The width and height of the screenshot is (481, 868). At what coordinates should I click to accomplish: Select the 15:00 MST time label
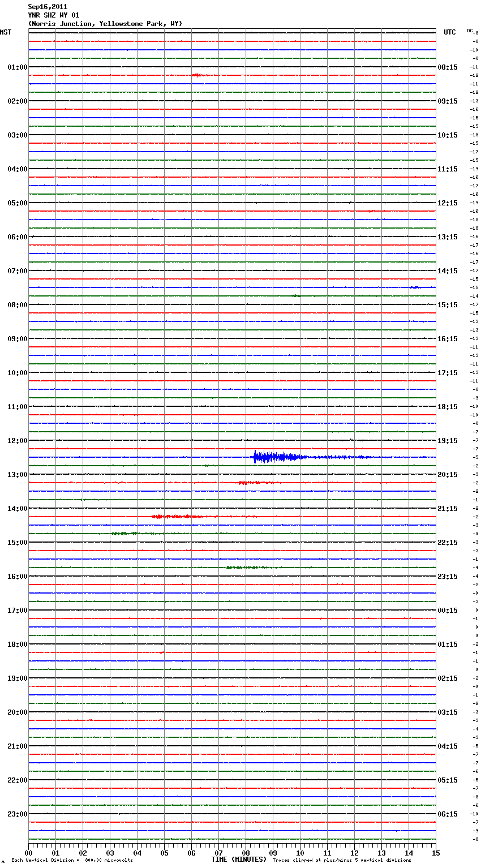click(x=18, y=542)
